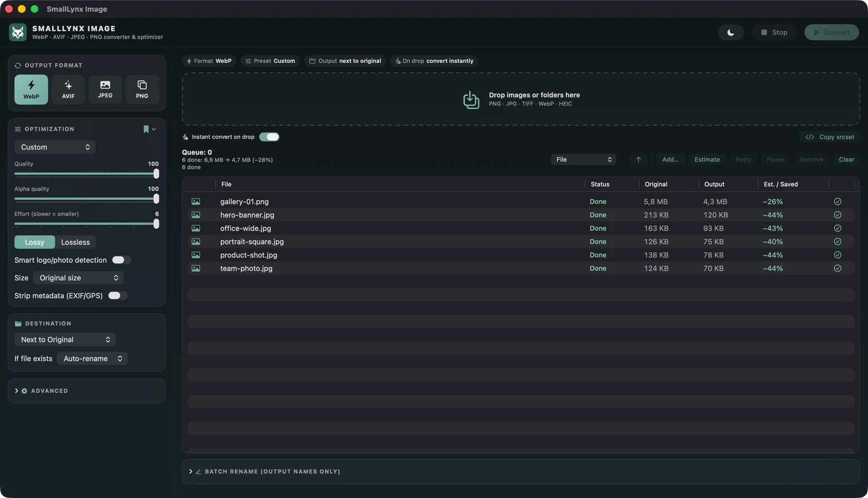
Task: Click the drop images or folders area
Action: coord(521,99)
